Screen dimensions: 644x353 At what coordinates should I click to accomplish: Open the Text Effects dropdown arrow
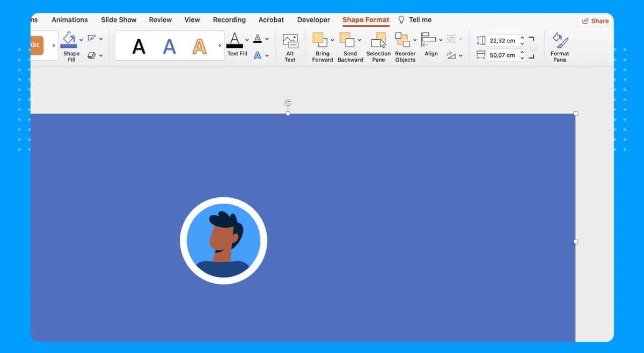coord(267,55)
